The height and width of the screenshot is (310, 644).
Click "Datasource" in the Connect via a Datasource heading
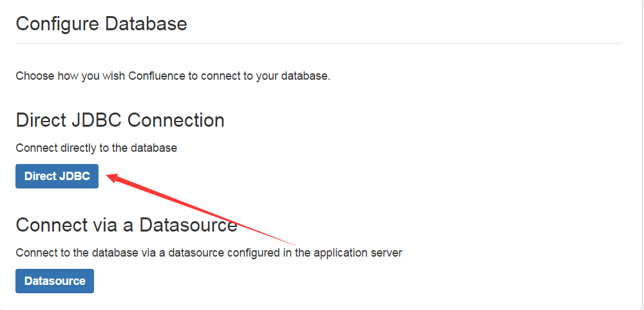(x=189, y=225)
